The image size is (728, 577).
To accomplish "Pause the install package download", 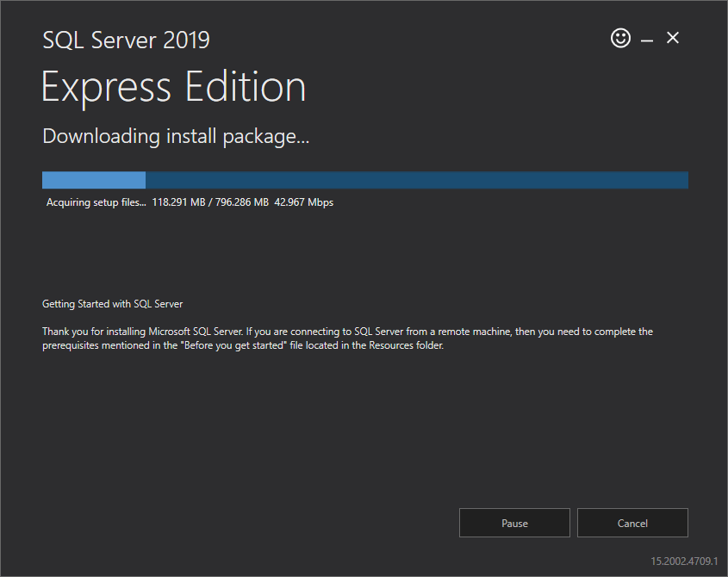I will coord(514,523).
